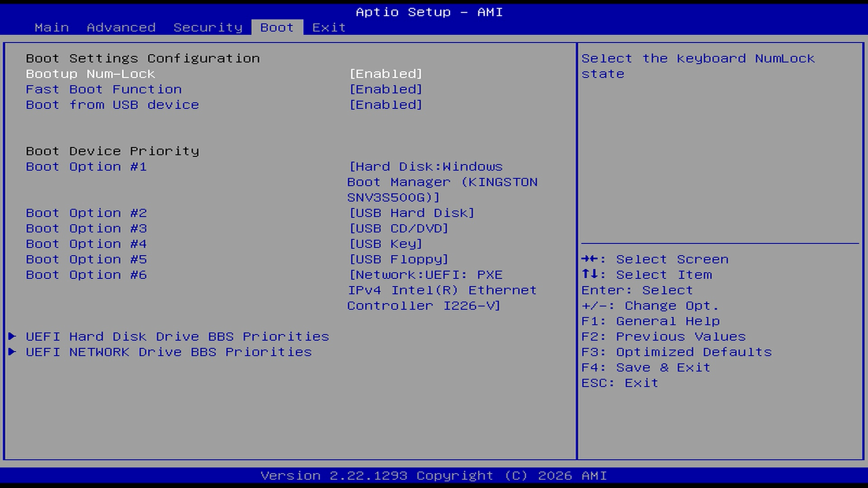868x488 pixels.
Task: Click the F4: Save & Exit hint
Action: point(646,367)
